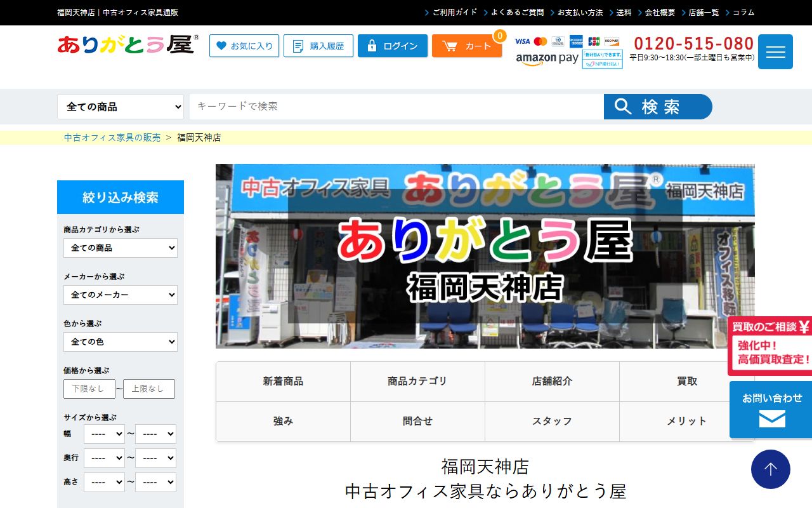Open the お問い合わせ mail icon button
Image resolution: width=812 pixels, height=508 pixels.
771,410
